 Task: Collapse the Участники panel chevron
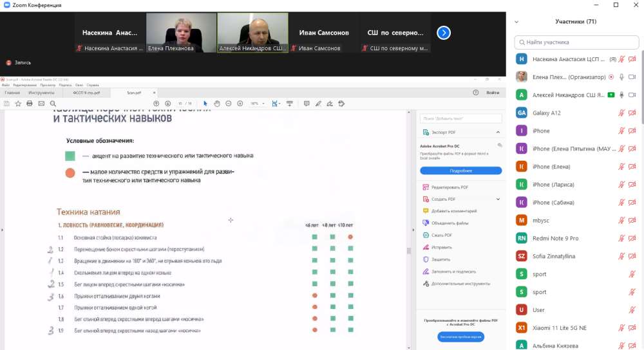(x=517, y=21)
